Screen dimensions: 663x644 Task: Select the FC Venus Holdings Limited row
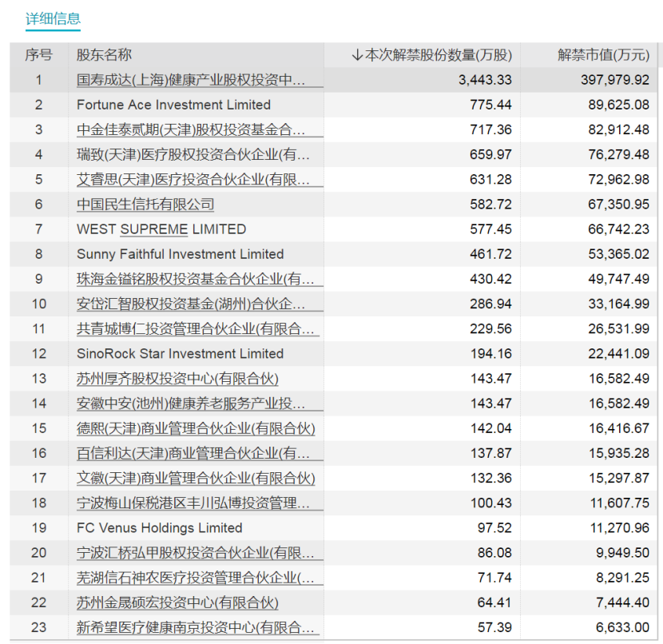[334, 527]
